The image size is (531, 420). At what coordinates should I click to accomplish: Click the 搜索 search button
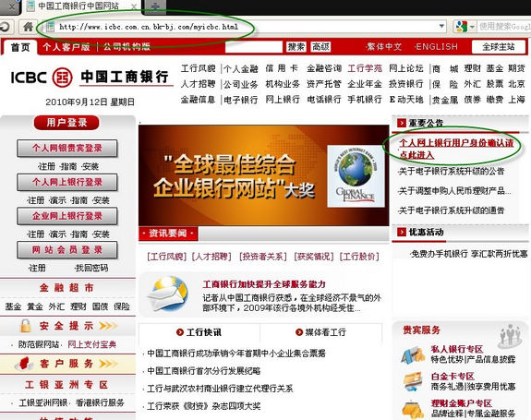(x=296, y=47)
